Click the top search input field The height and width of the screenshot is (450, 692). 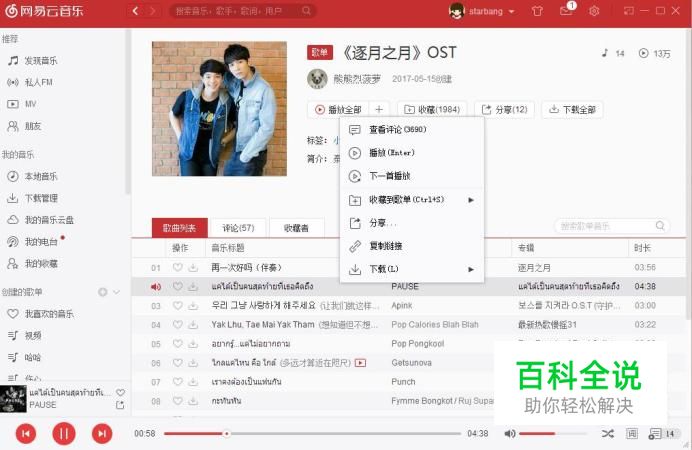coord(242,11)
